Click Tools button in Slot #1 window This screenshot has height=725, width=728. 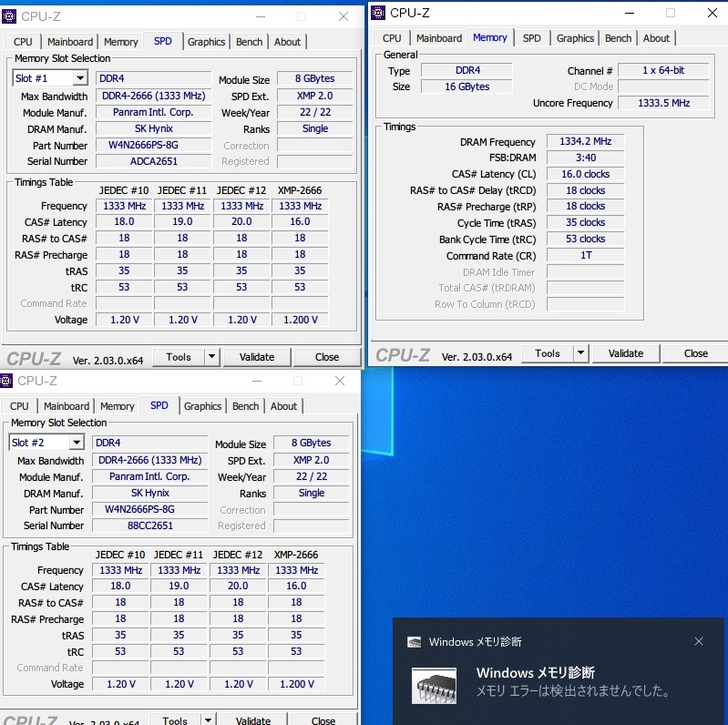click(x=179, y=356)
